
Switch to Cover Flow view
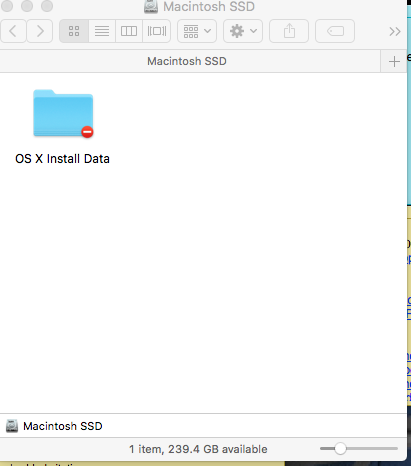click(x=157, y=31)
